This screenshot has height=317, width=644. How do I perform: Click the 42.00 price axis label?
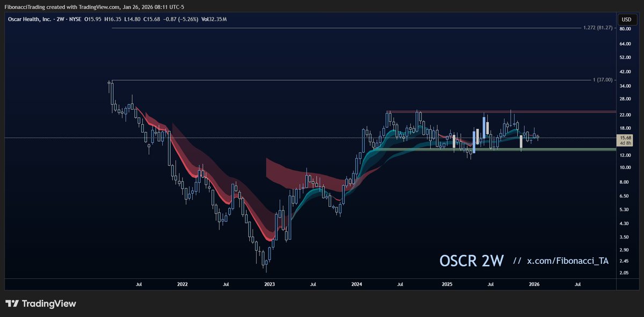(625, 72)
